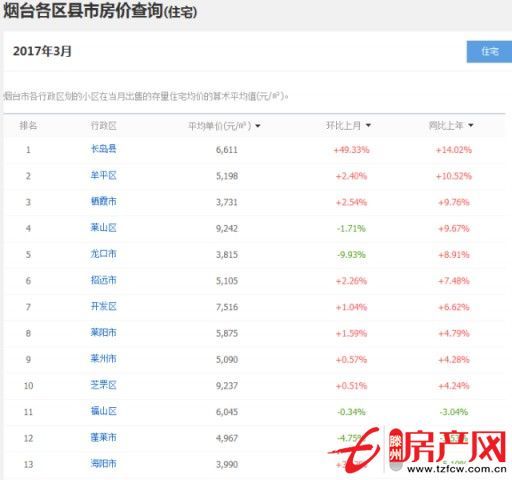Screen dimensions: 512x480
Task: Open the 海阳市 district link
Action: point(103,463)
